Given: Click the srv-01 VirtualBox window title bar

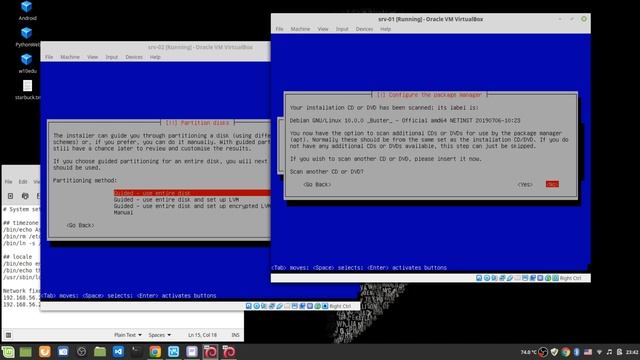Looking at the screenshot, I should [430, 19].
